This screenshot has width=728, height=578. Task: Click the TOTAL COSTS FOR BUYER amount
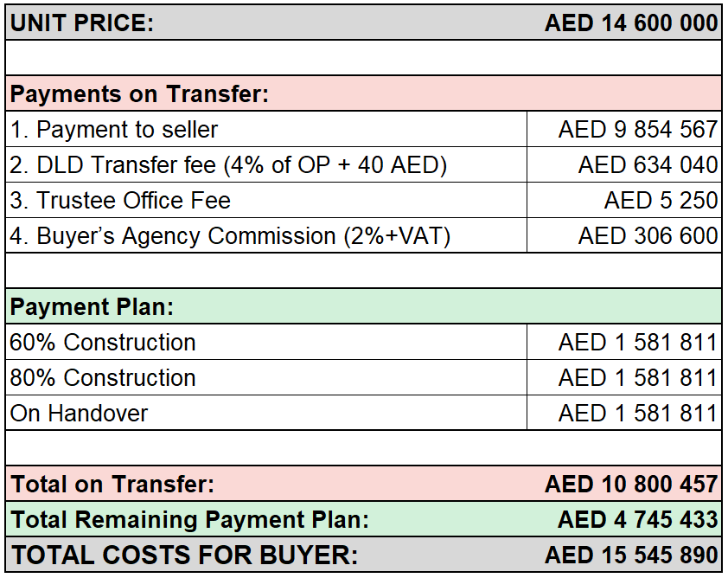(x=631, y=556)
